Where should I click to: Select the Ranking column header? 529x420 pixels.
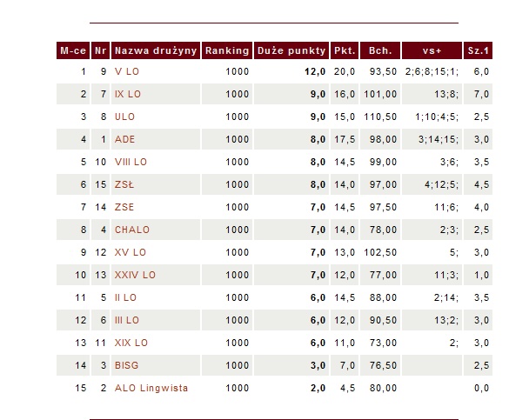tap(227, 50)
